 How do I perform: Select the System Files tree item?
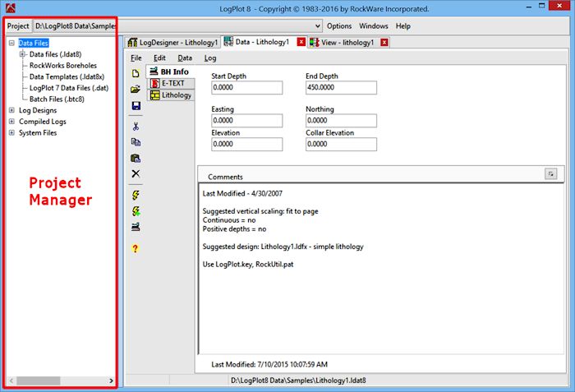tap(38, 133)
